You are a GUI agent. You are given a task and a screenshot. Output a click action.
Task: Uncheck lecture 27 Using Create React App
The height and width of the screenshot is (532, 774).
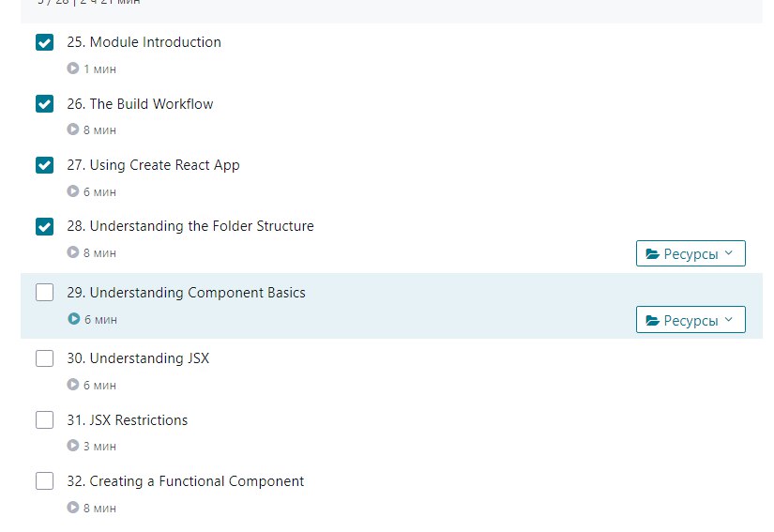44,165
